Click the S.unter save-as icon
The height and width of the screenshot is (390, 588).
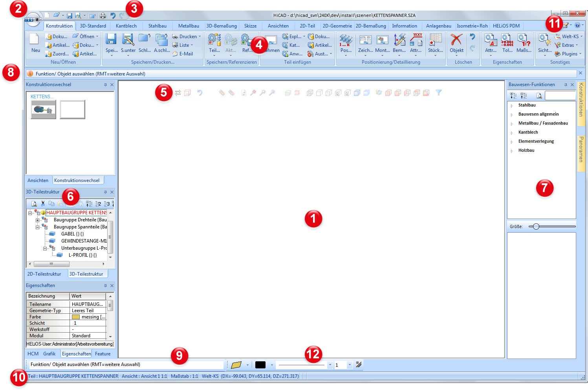(x=128, y=39)
